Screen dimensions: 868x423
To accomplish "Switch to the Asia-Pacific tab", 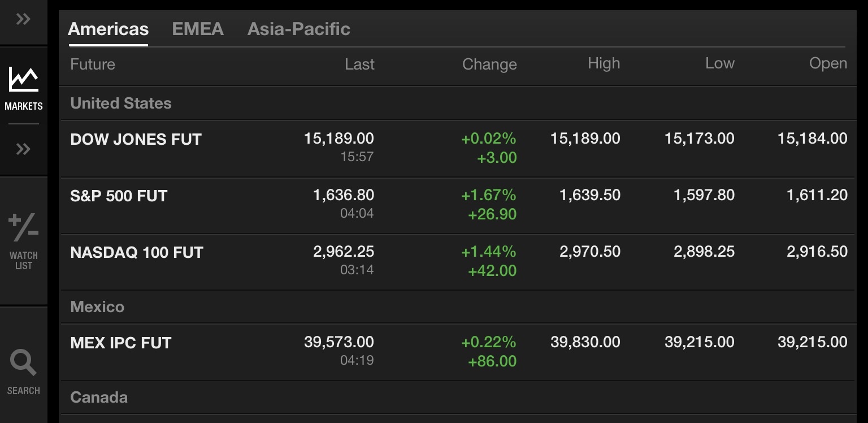I will coord(298,29).
